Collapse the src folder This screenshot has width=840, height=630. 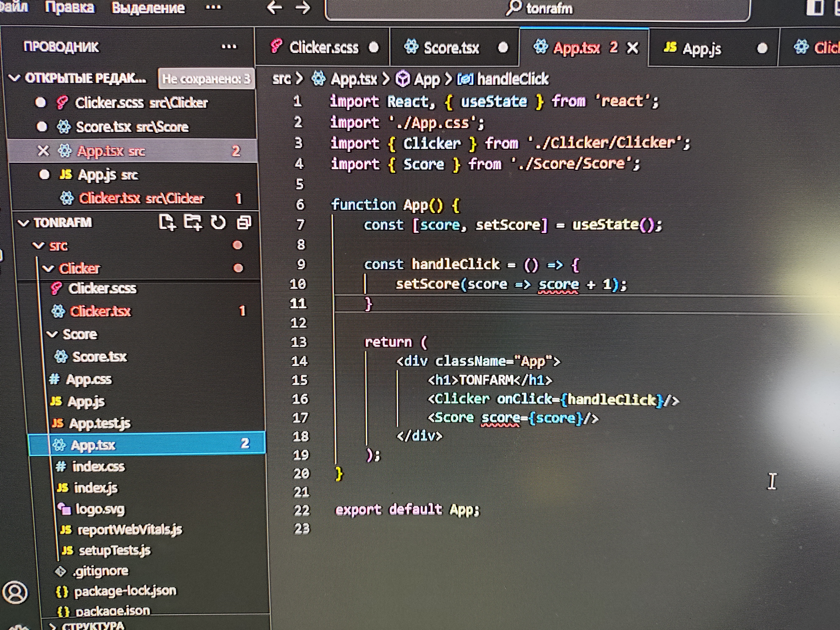coord(38,246)
